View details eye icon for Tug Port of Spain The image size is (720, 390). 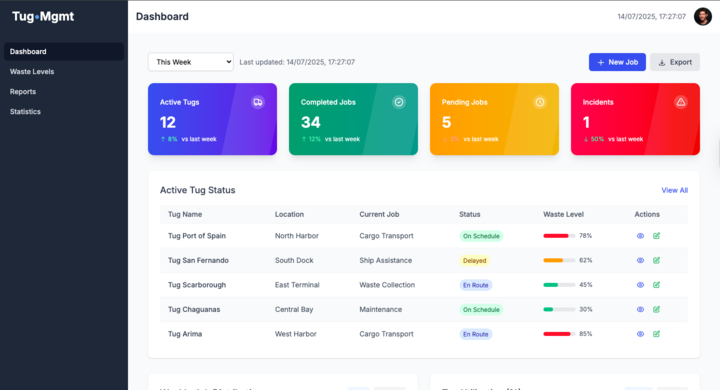[x=640, y=236]
